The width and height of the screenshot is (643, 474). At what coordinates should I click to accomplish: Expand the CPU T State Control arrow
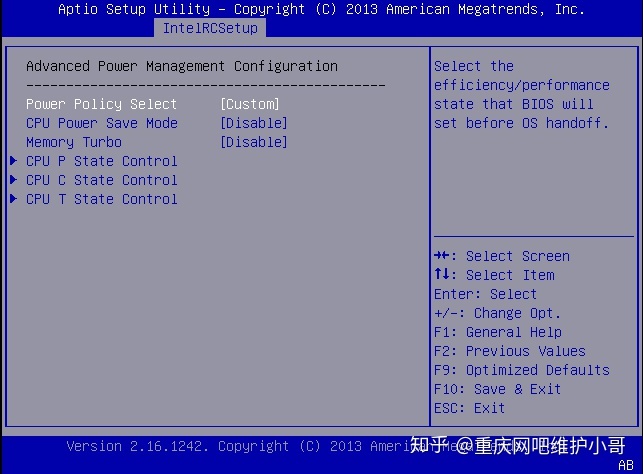(14, 198)
